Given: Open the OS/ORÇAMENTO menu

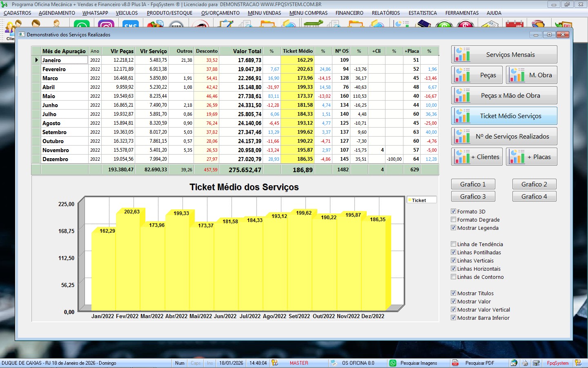Looking at the screenshot, I should coord(220,13).
